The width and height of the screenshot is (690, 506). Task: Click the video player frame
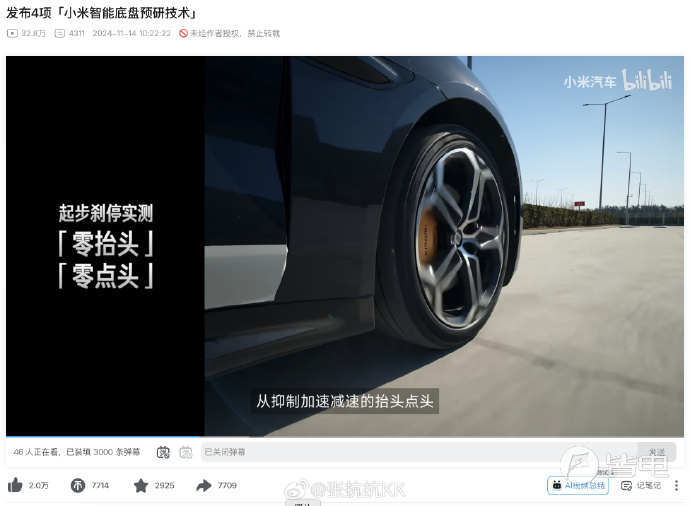[345, 246]
